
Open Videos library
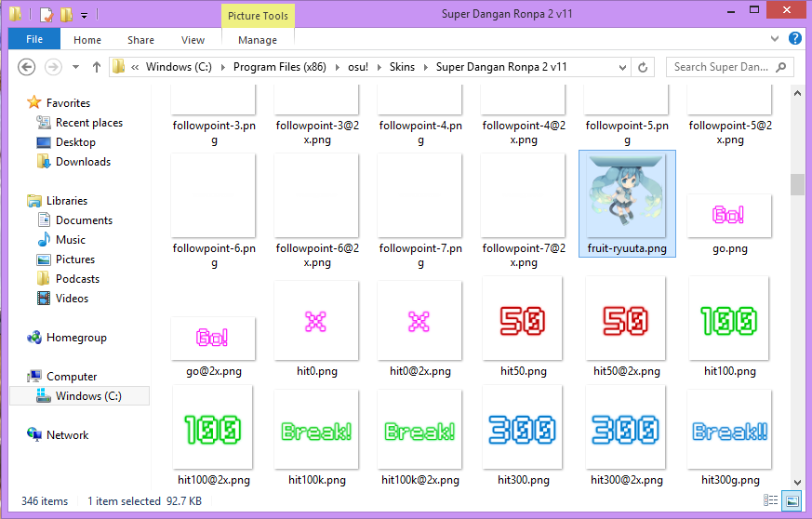click(x=72, y=299)
